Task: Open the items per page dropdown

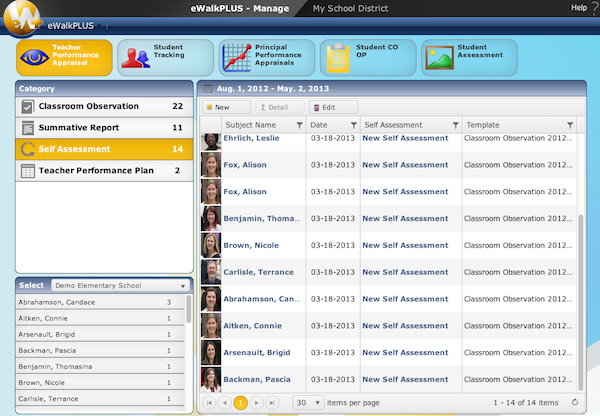Action: tap(308, 403)
